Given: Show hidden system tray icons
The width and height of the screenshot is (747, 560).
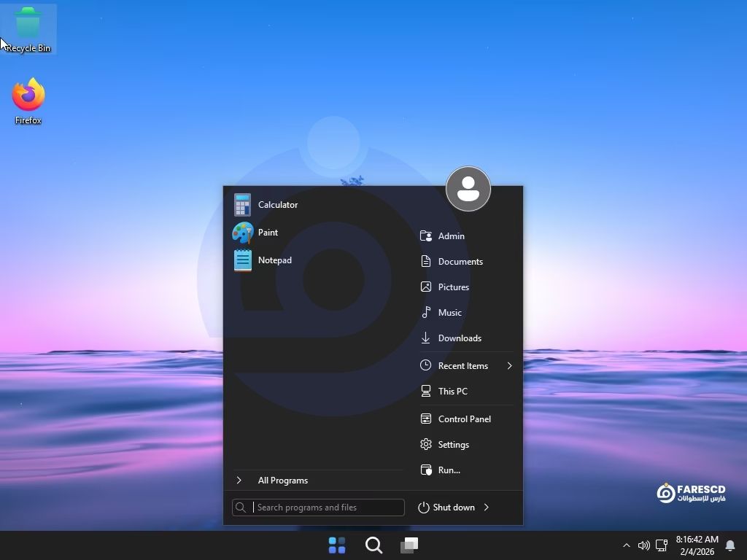Looking at the screenshot, I should 626,545.
